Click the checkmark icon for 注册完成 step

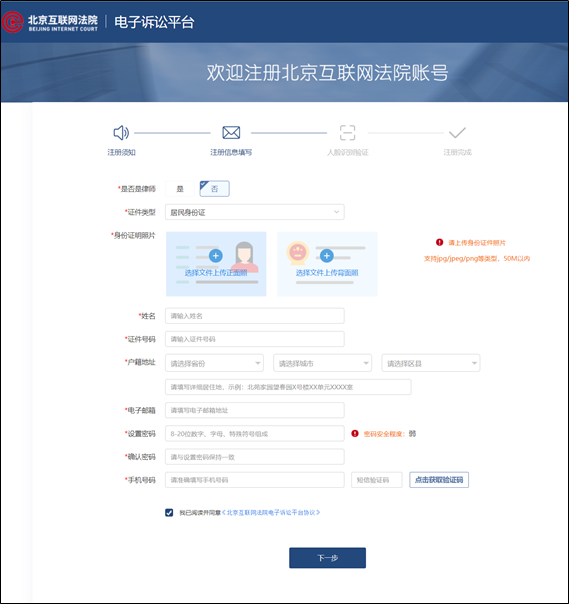pyautogui.click(x=457, y=133)
